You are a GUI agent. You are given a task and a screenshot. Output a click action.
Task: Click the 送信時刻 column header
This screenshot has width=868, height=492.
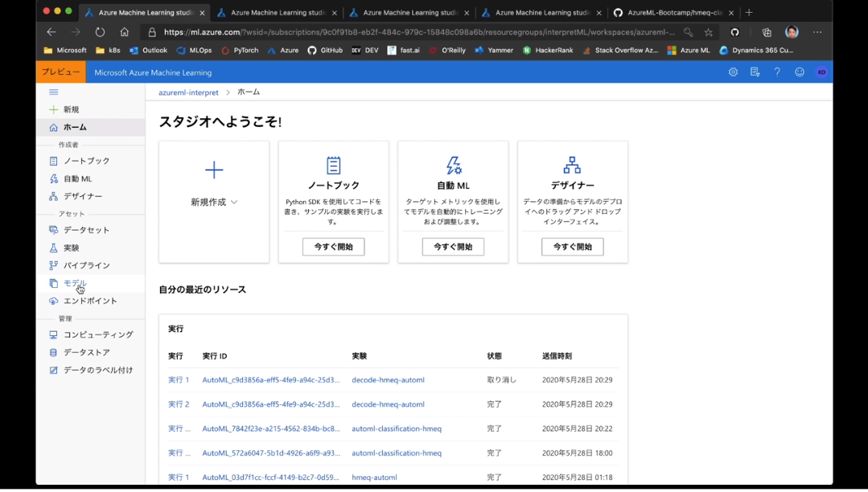point(557,356)
